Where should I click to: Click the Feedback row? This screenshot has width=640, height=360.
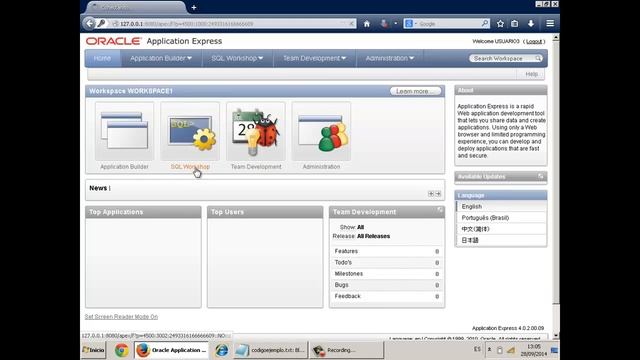tap(387, 296)
